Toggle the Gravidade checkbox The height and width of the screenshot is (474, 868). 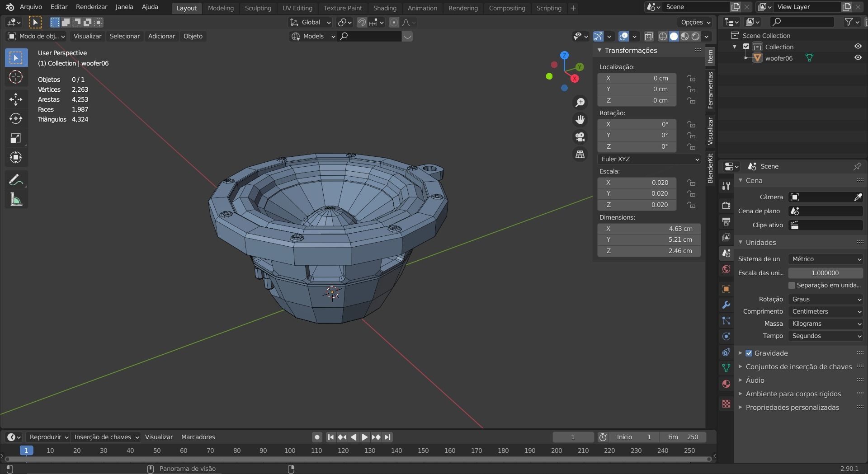749,353
